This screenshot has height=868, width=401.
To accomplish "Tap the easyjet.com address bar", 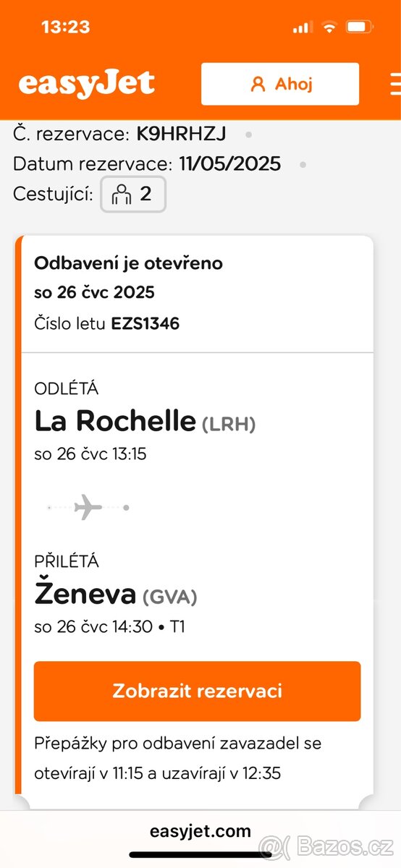I will (200, 831).
